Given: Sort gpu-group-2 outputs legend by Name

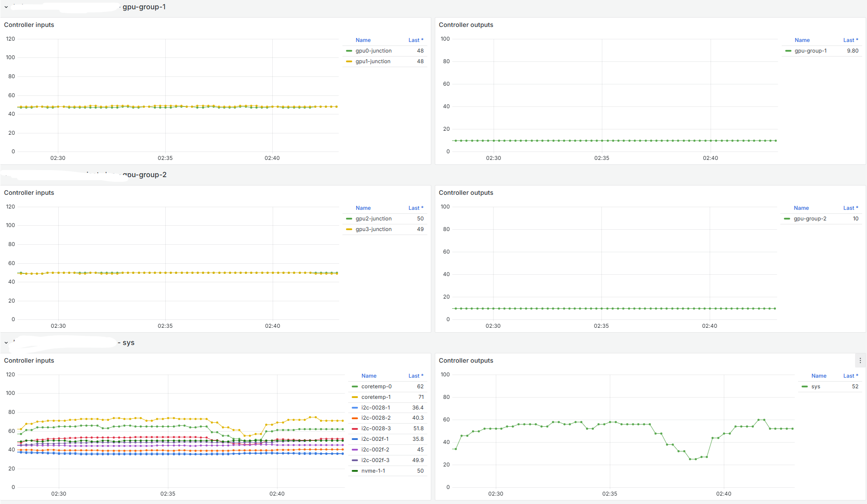Looking at the screenshot, I should [x=801, y=208].
